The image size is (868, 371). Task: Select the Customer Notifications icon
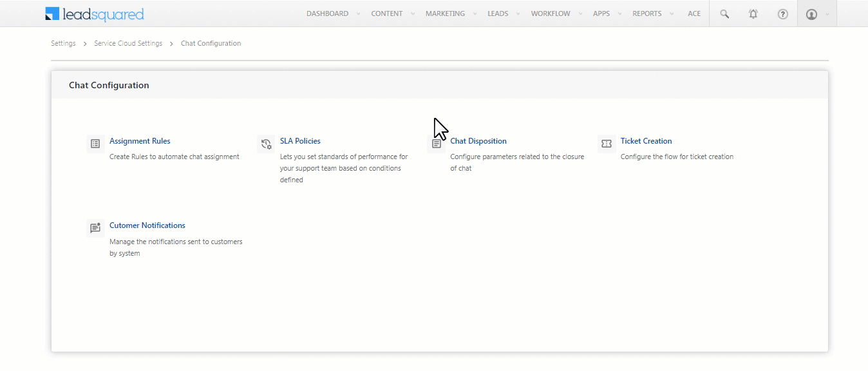tap(95, 228)
